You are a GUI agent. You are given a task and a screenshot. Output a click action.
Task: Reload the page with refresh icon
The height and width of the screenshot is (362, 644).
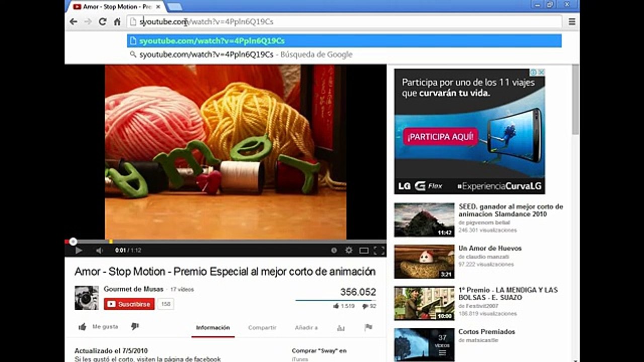tap(103, 22)
